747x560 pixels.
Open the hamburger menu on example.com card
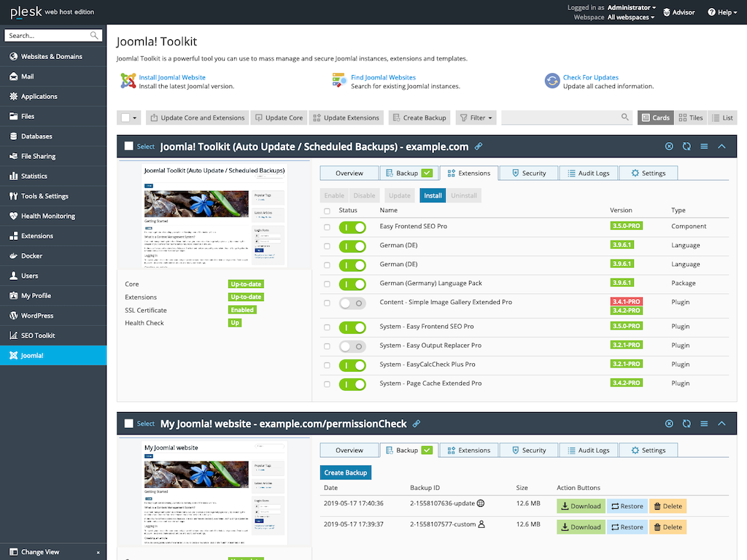[x=704, y=146]
